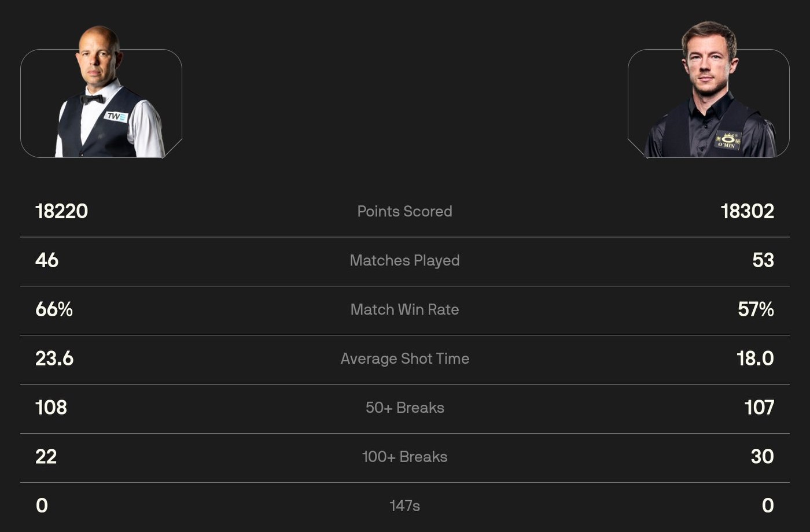
Task: Click the right player's 18302 points value
Action: pos(747,212)
